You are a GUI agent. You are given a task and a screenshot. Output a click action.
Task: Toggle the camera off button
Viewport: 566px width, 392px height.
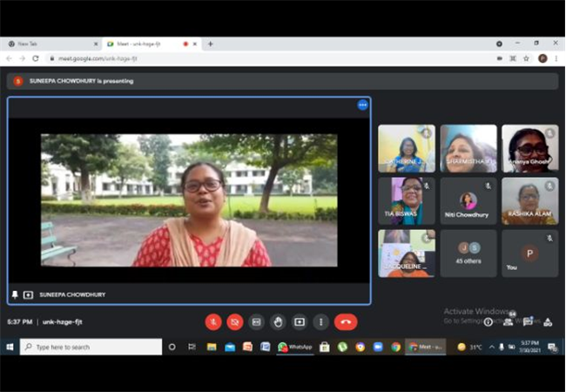tap(234, 321)
